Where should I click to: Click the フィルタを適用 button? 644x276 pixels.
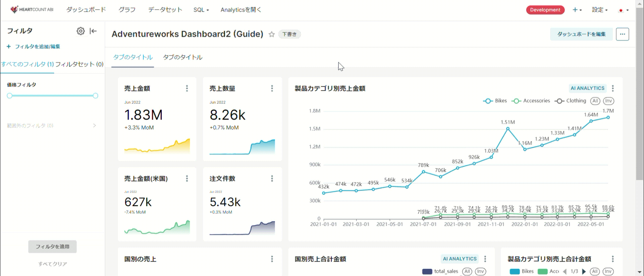[x=53, y=247]
